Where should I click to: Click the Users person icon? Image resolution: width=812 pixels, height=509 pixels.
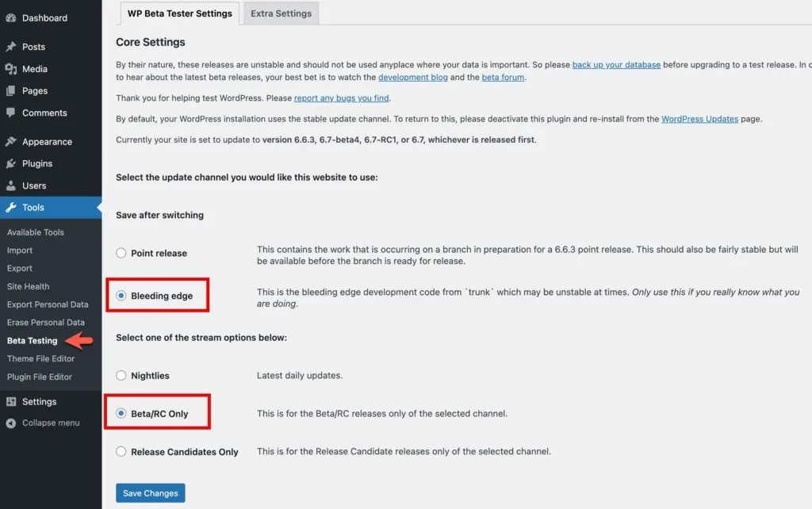tap(10, 186)
